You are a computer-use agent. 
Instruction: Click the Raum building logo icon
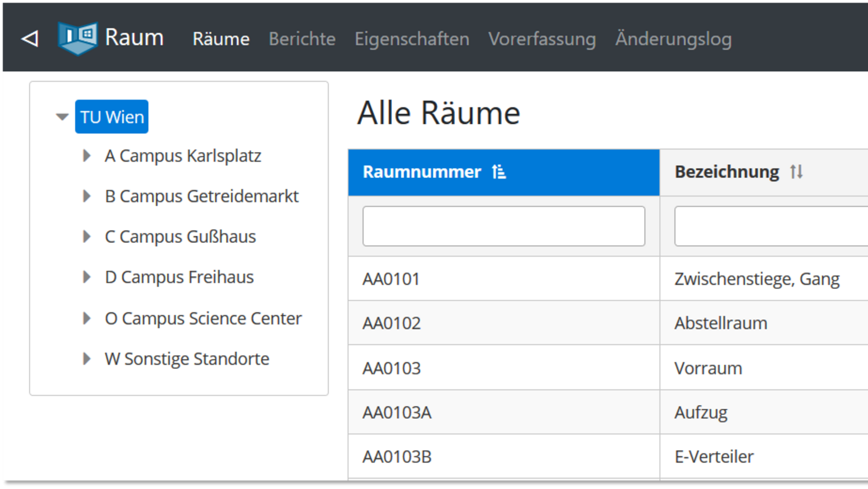pyautogui.click(x=78, y=38)
